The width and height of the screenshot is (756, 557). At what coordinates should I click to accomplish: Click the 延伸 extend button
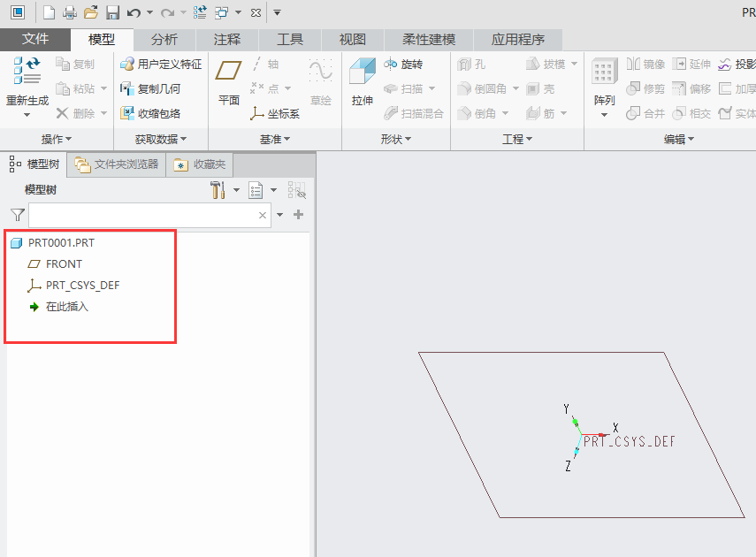click(x=691, y=65)
